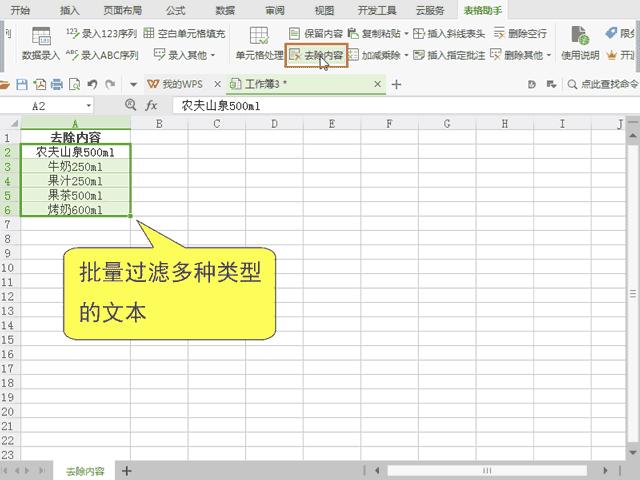Select 空白单元格填充 fill option
The image size is (640, 480).
coord(185,33)
